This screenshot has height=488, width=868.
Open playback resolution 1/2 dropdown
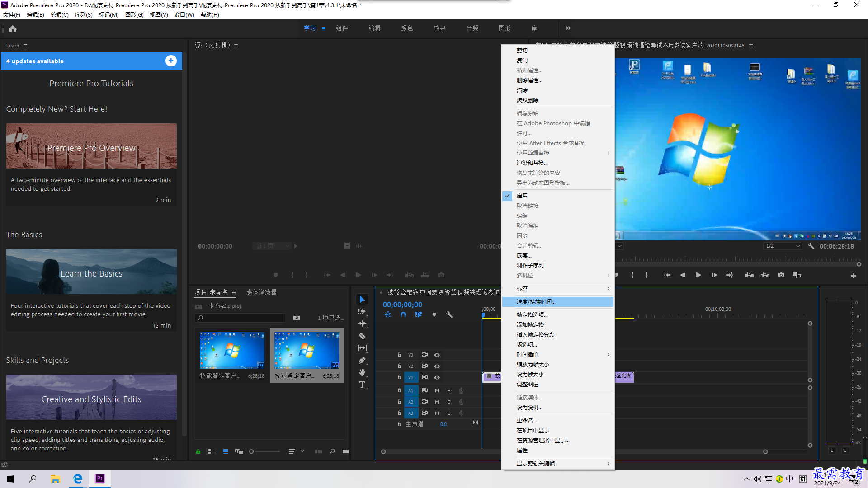point(783,246)
